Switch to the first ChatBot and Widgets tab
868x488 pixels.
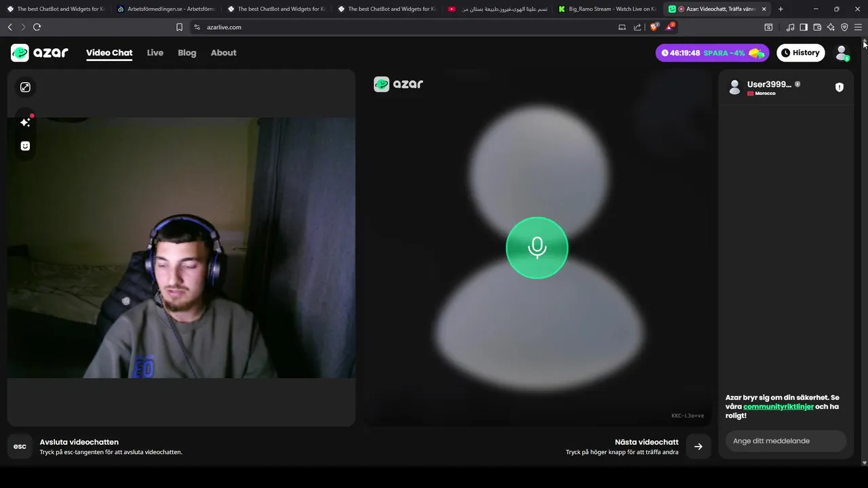tap(56, 9)
